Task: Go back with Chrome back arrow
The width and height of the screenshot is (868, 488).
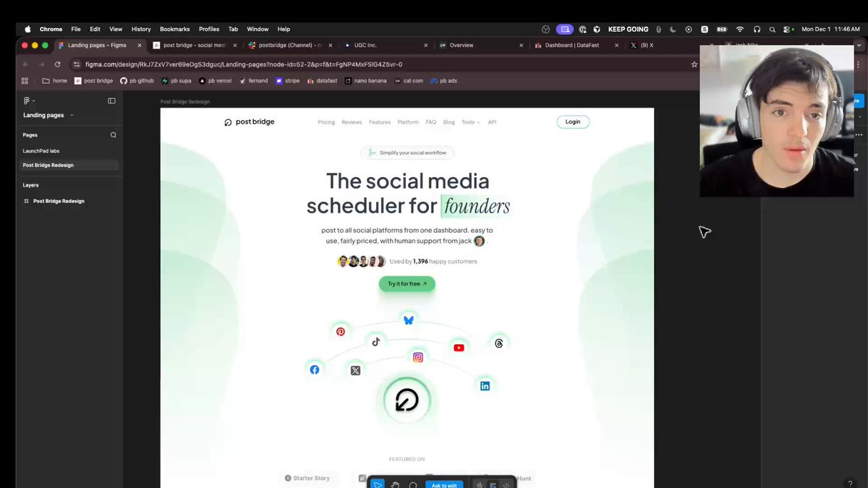Action: 25,64
